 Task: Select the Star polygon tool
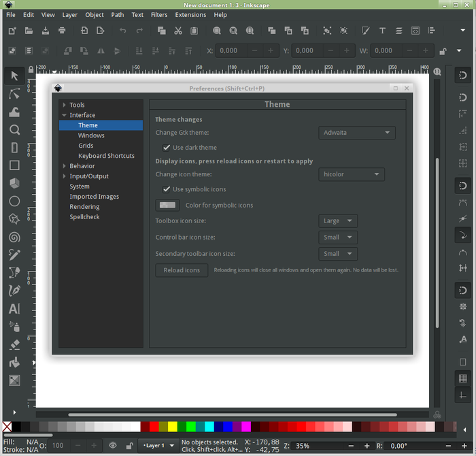click(14, 219)
